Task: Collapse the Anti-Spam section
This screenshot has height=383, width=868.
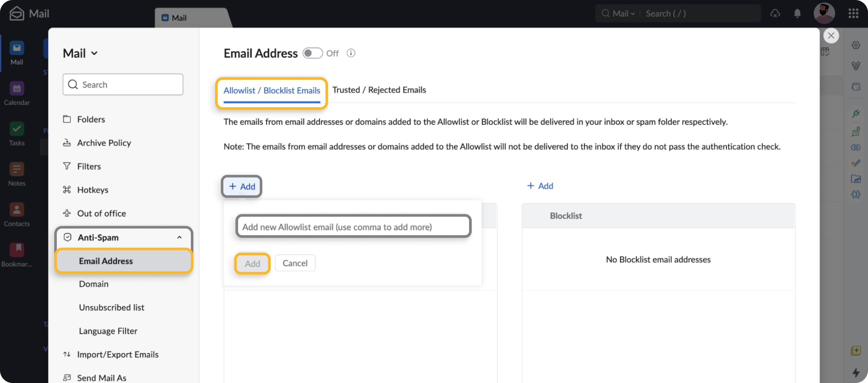Action: [x=179, y=237]
